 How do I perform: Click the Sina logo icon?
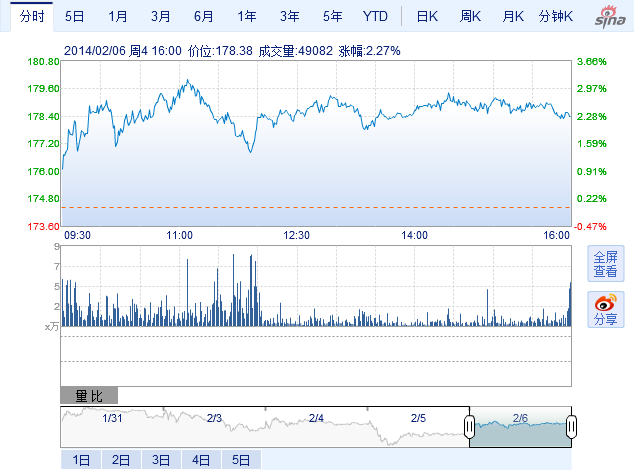(x=608, y=17)
